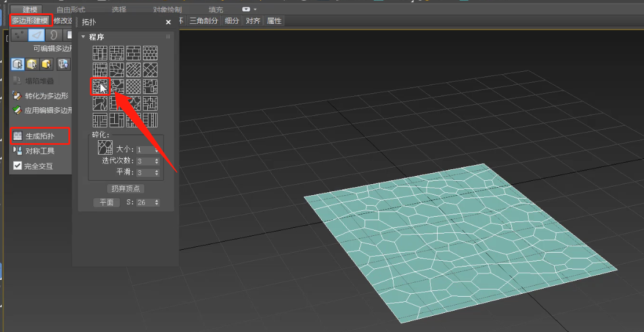Click the grip dots on the 程序 rollout
Viewport: 644px width, 332px height.
coord(168,37)
